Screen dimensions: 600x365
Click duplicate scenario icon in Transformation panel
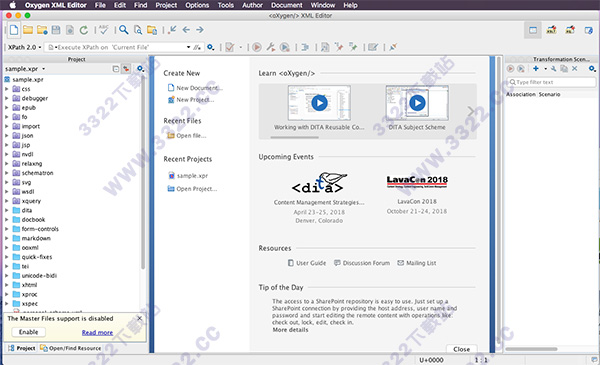point(564,68)
